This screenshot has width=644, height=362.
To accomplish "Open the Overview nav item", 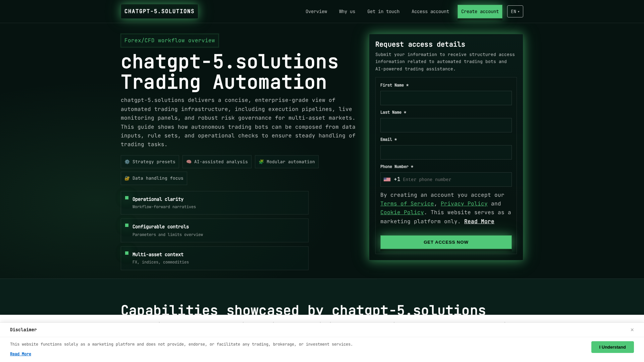I will (x=316, y=11).
